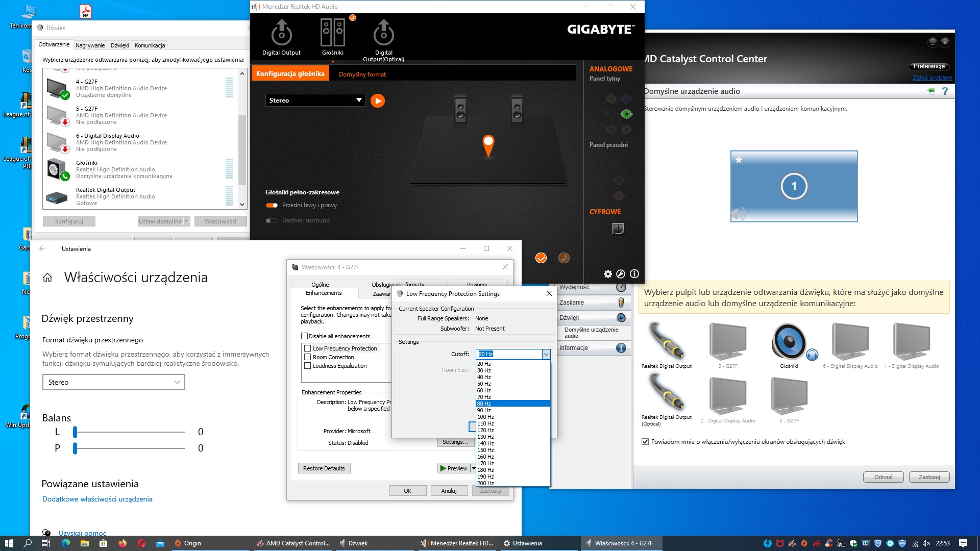The height and width of the screenshot is (551, 980).
Task: Click the Dodatkowe właściwości urządzenia link
Action: coord(97,499)
